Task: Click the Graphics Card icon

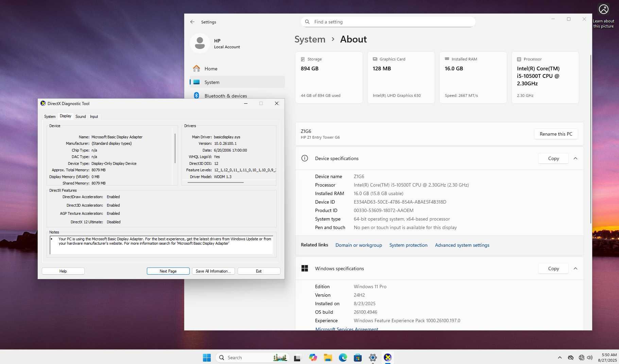Action: [375, 59]
